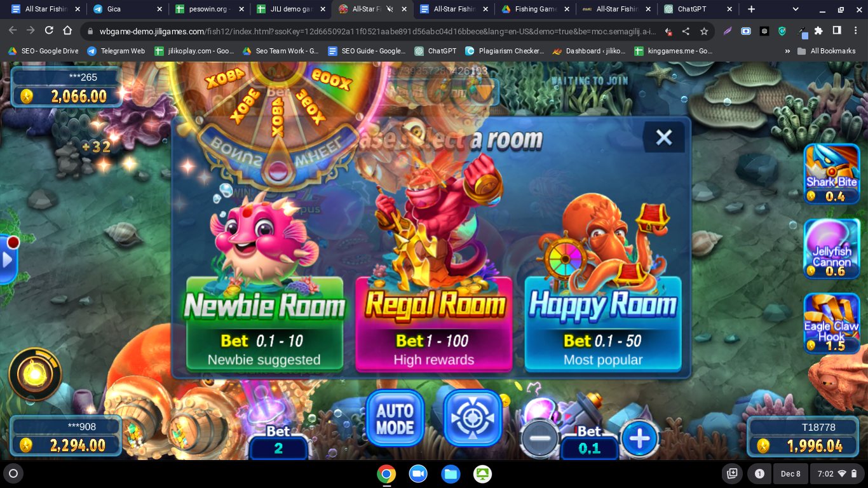This screenshot has width=868, height=488.
Task: Click the Bet 2 display of player ***908
Action: click(278, 449)
